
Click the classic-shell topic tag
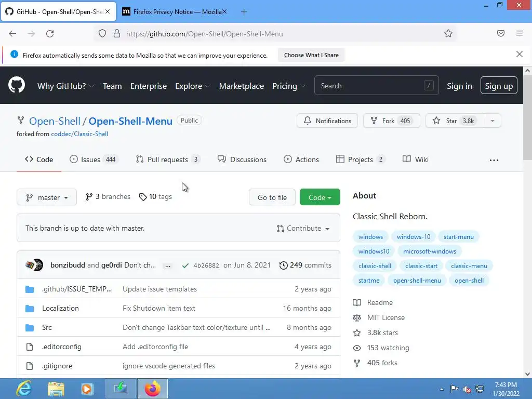click(375, 266)
